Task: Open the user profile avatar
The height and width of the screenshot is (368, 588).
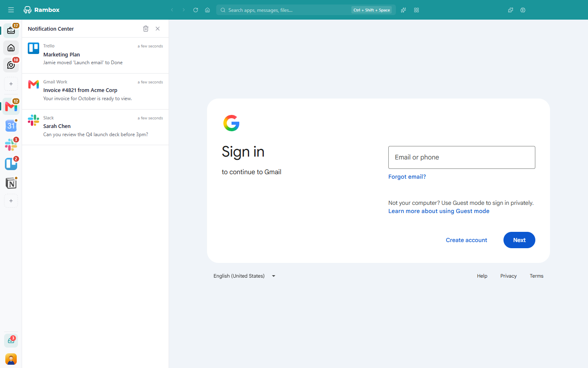Action: 11,359
